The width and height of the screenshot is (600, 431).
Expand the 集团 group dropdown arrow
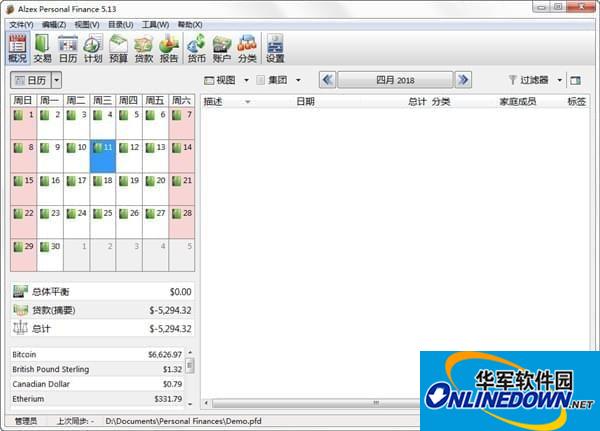(298, 80)
